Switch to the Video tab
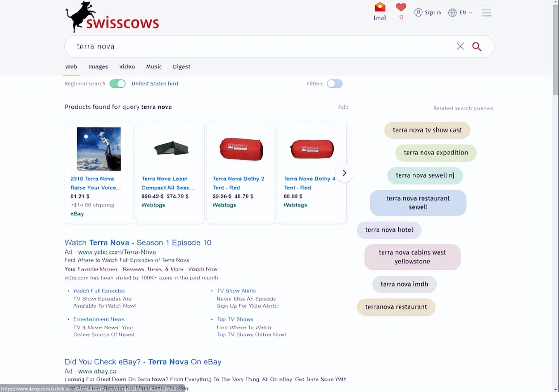The image size is (560, 392). [127, 67]
